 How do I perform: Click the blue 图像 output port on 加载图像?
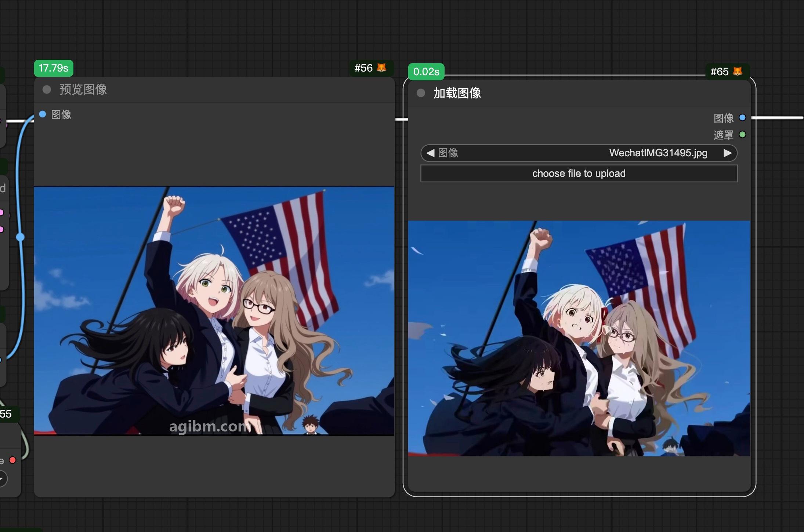[742, 118]
